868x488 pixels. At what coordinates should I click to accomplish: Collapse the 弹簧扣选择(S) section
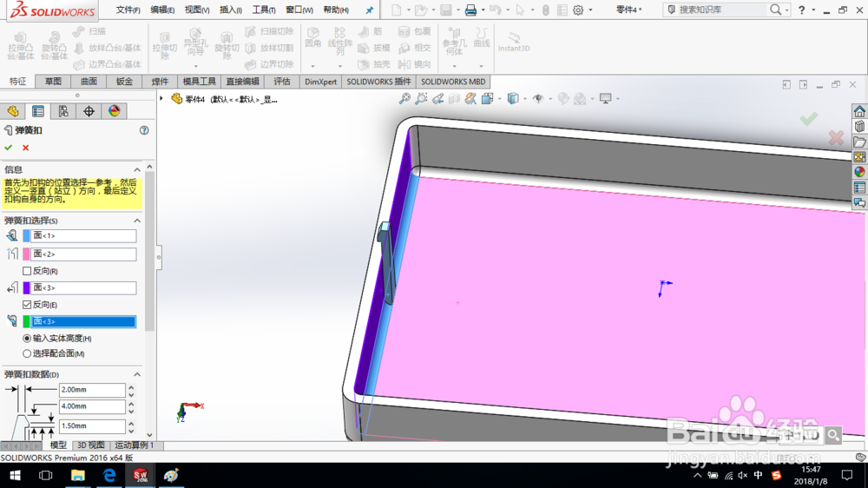coord(137,221)
